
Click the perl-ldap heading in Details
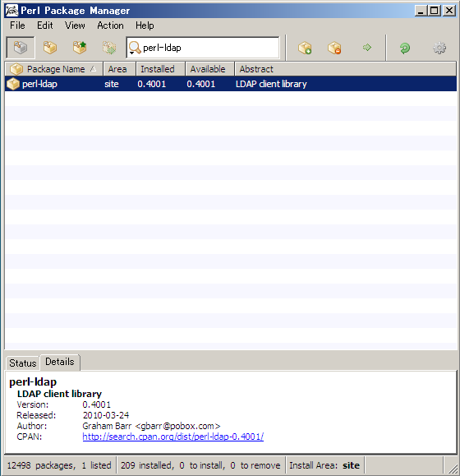[x=33, y=382]
